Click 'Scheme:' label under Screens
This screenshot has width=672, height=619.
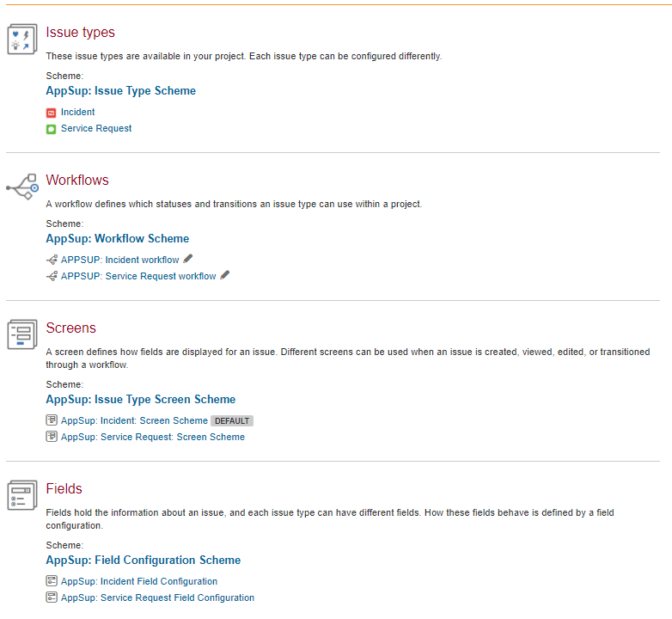coord(64,385)
